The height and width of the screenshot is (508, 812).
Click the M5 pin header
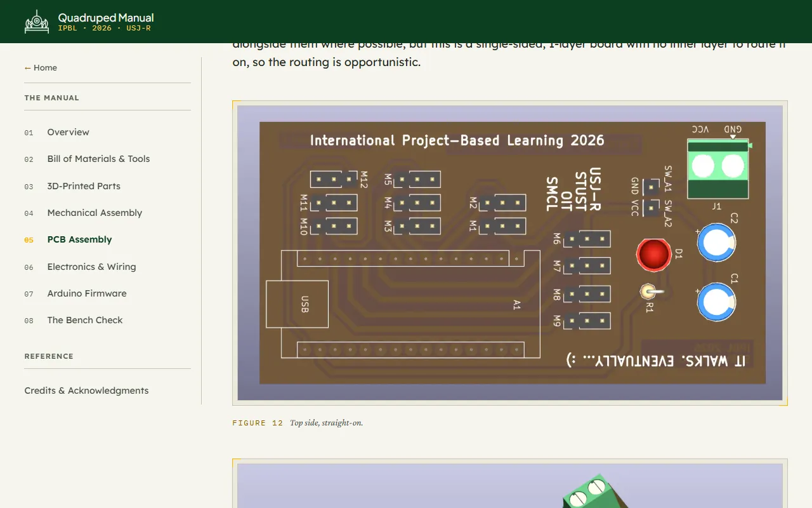pos(417,179)
